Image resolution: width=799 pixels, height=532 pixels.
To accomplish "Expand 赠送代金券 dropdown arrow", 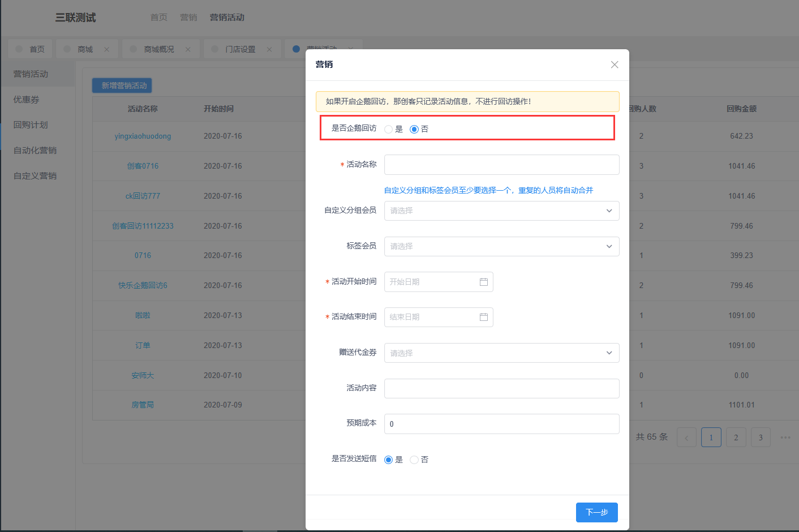I will 609,353.
